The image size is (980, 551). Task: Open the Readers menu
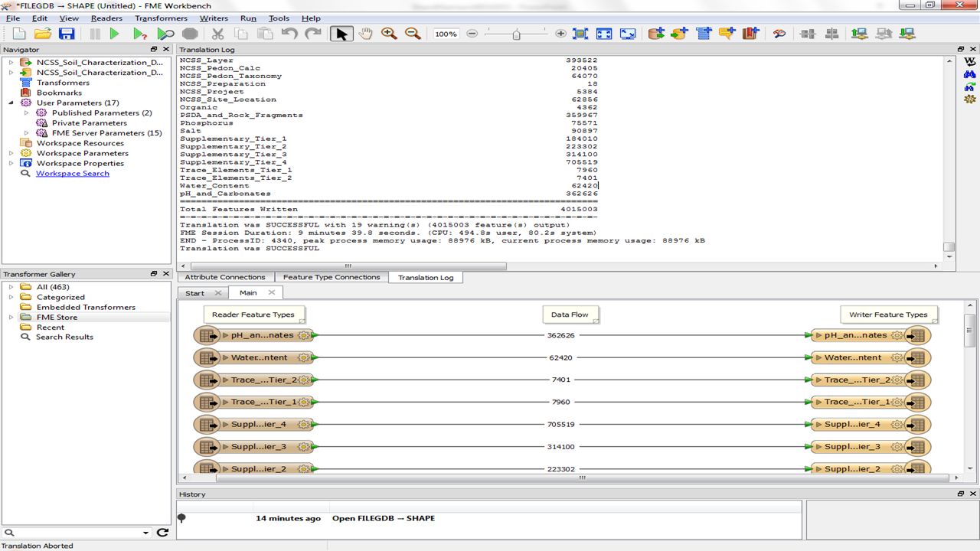coord(106,18)
